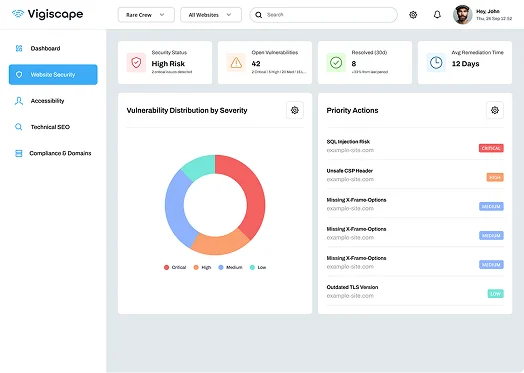This screenshot has height=373, width=524.
Task: Toggle Low legend entry
Action: 258,267
